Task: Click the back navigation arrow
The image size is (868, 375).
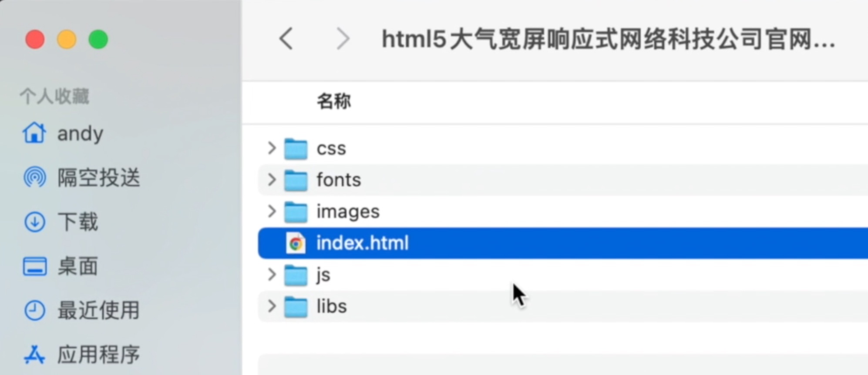Action: tap(286, 39)
